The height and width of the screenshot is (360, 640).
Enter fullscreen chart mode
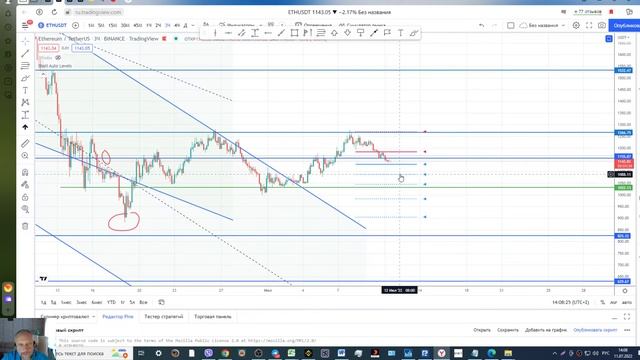point(589,25)
